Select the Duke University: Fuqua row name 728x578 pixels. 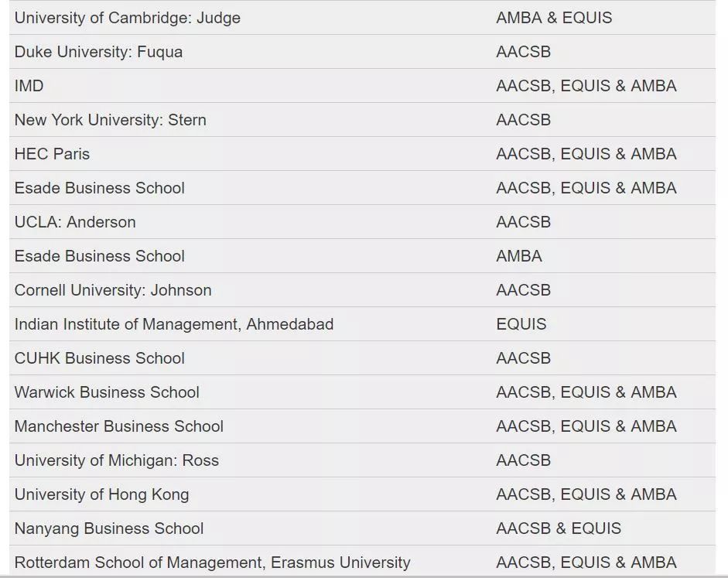point(98,52)
